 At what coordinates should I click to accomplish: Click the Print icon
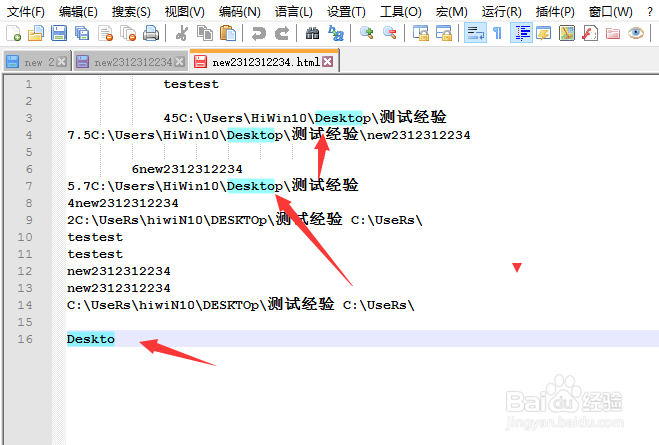coord(151,33)
